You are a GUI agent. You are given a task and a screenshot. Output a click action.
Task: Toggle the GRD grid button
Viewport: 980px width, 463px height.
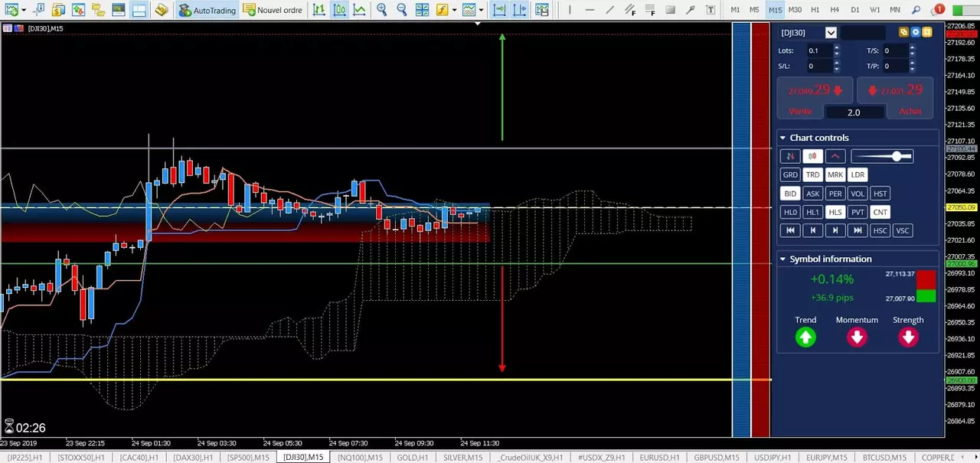point(790,174)
